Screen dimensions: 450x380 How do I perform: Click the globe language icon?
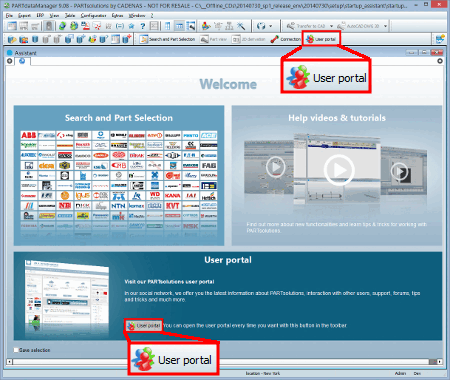pyautogui.click(x=261, y=26)
